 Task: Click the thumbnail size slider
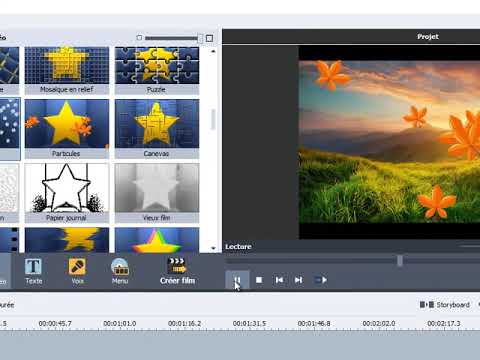(x=174, y=38)
